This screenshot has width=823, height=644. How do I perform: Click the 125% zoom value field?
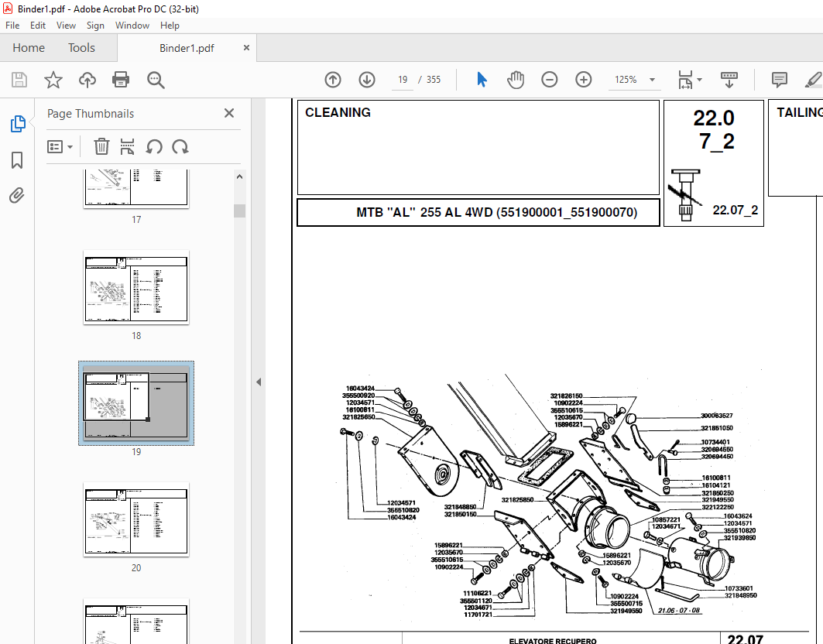[x=626, y=80]
